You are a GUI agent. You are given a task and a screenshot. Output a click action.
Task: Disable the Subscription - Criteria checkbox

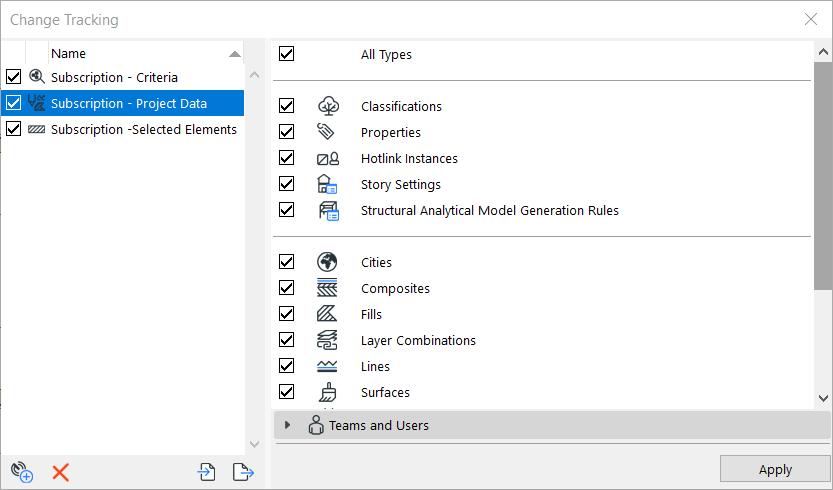click(13, 77)
